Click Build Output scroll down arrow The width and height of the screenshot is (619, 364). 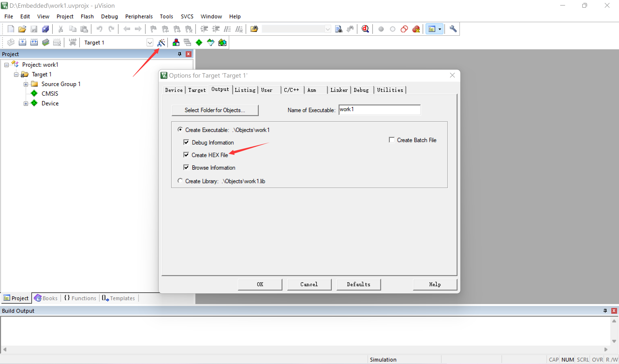pos(614,341)
